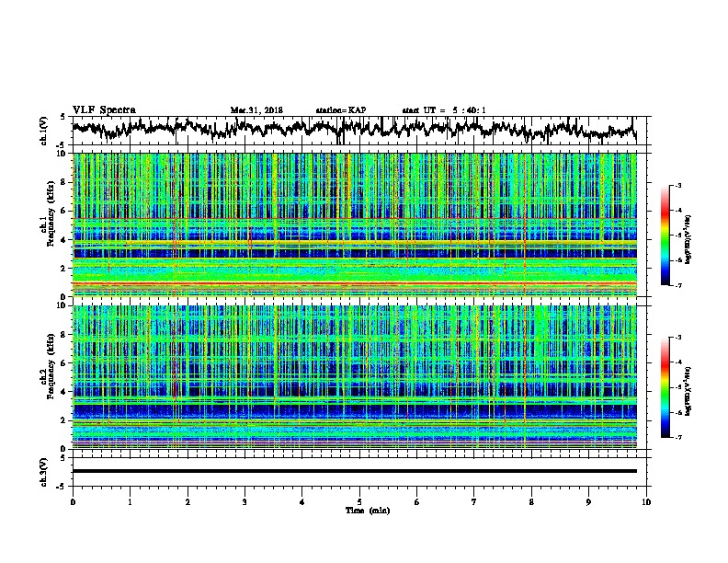The width and height of the screenshot is (728, 563).
Task: Click time axis tick label '0'
Action: pyautogui.click(x=73, y=502)
